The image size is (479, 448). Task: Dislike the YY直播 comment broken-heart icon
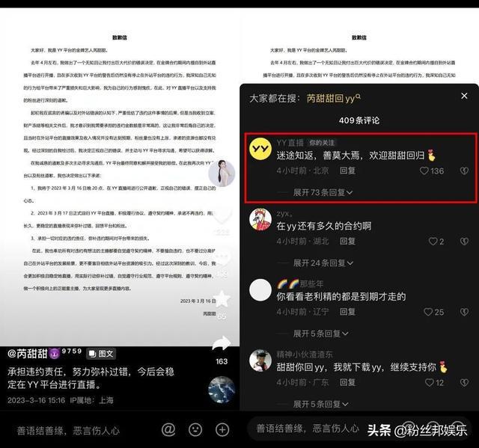pos(463,171)
